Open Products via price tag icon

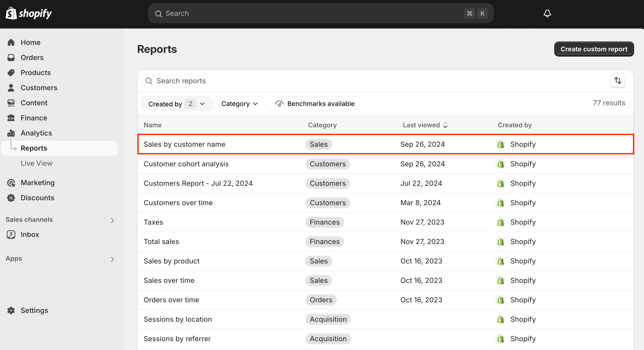(11, 73)
